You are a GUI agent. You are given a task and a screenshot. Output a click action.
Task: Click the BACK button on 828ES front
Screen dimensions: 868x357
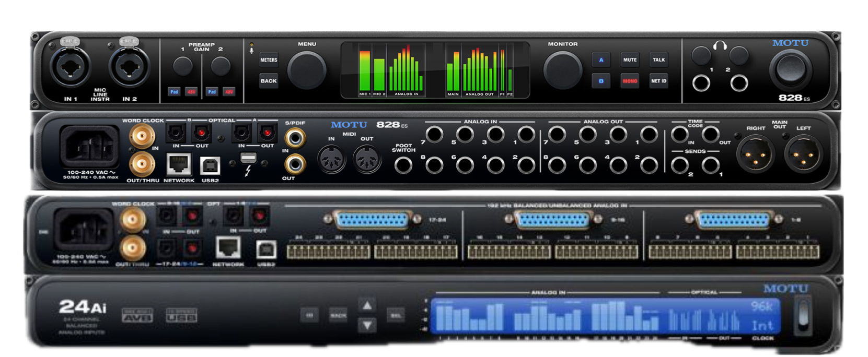point(269,81)
